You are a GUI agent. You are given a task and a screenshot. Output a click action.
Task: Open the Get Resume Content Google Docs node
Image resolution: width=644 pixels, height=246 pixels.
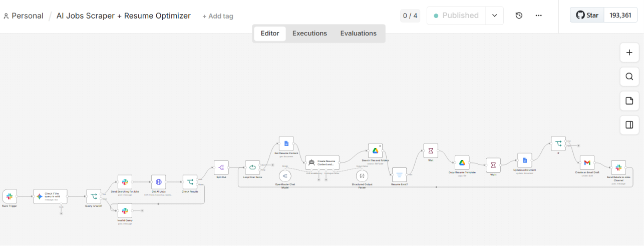(286, 143)
